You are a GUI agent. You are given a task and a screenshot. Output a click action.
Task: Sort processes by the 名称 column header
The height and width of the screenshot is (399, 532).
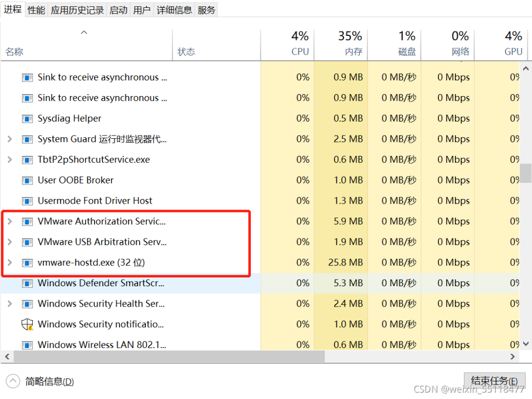pos(87,45)
